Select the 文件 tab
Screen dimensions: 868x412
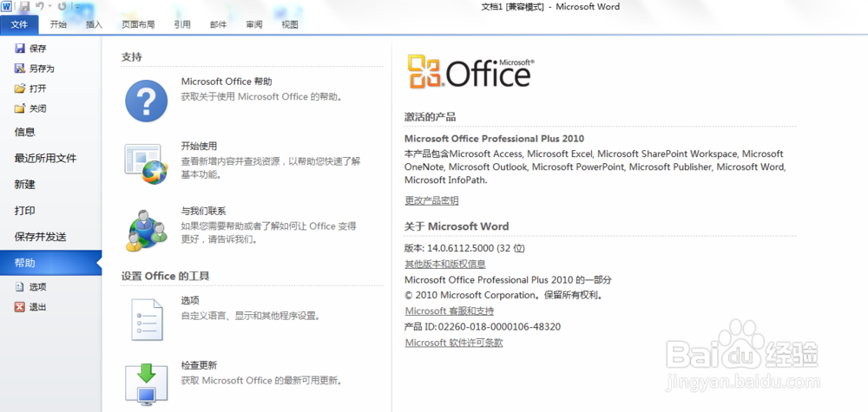click(19, 24)
